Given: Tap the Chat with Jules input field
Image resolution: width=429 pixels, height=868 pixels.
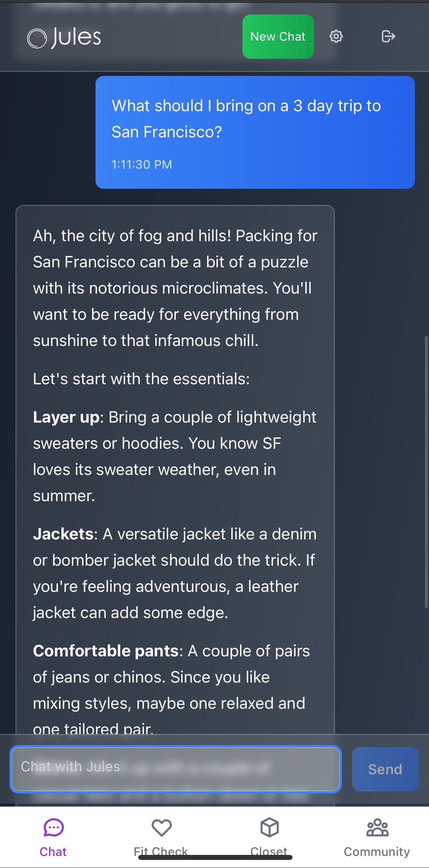Looking at the screenshot, I should [x=175, y=769].
